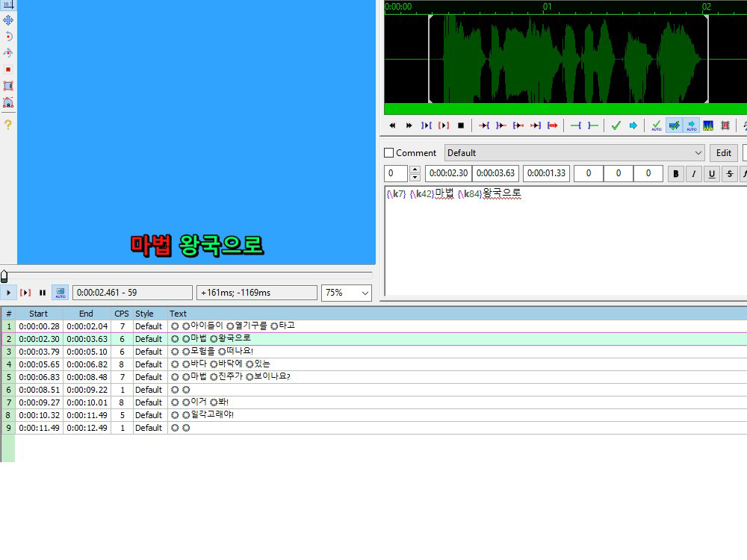
Task: Click the CPS column header
Action: point(122,314)
